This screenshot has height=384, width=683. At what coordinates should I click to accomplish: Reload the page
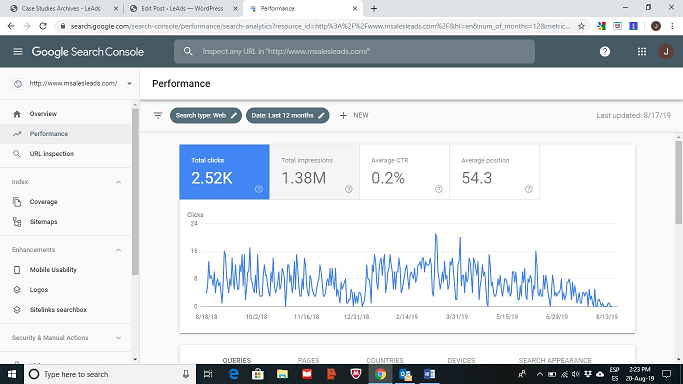(43, 26)
